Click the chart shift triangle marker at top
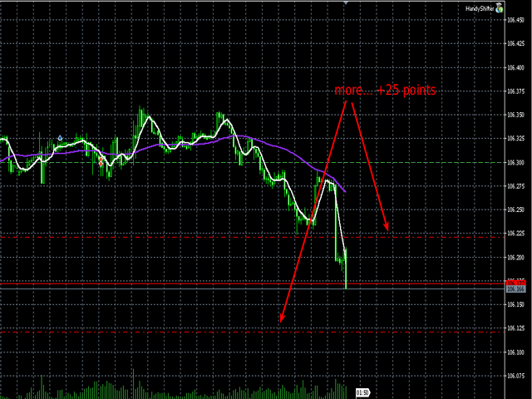 click(x=346, y=2)
